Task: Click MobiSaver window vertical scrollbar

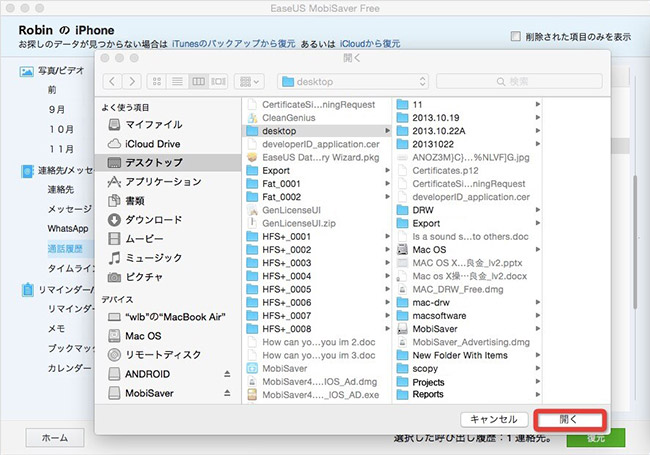Action: click(635, 242)
